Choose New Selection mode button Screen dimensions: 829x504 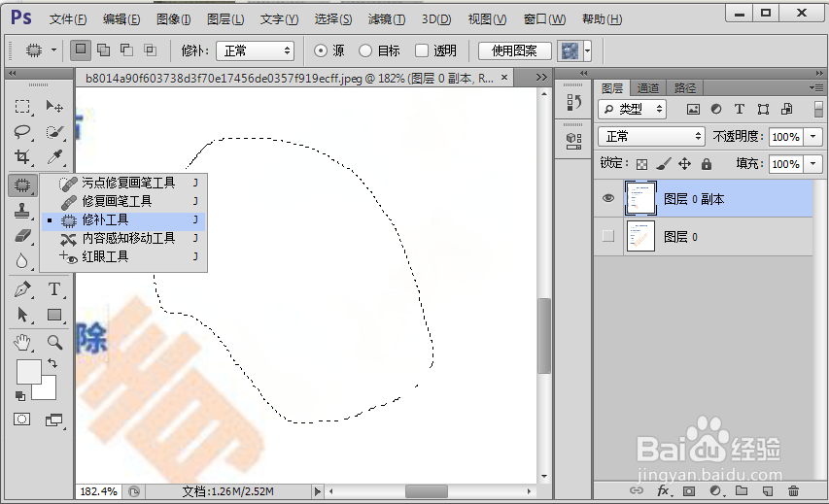coord(81,50)
